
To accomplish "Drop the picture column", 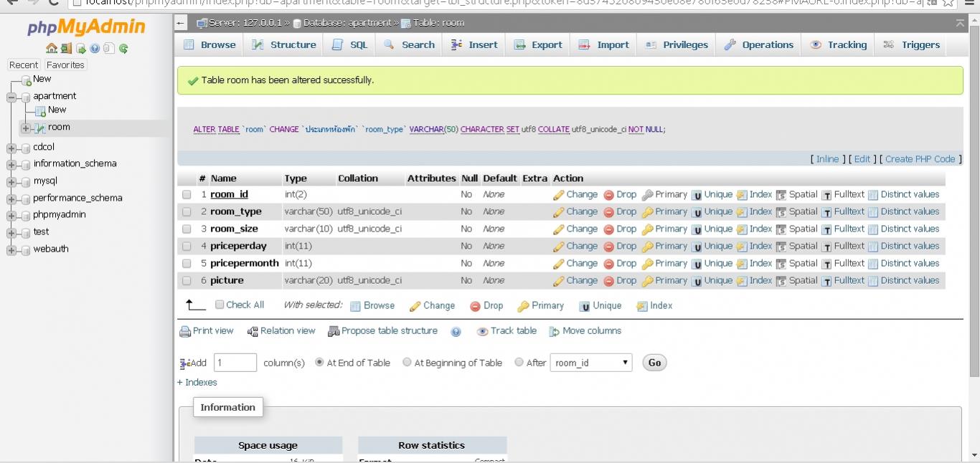I will 620,280.
